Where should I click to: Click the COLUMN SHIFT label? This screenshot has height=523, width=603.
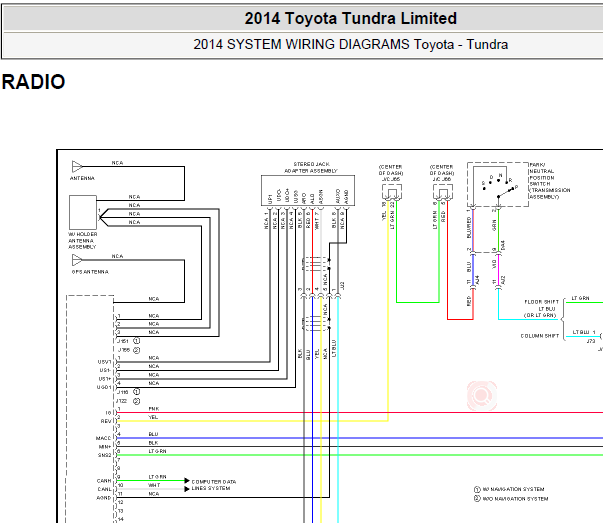(x=540, y=336)
